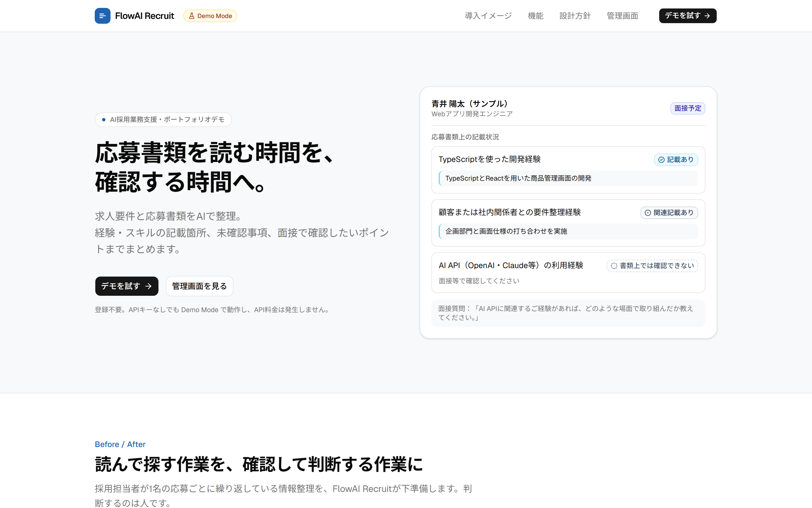Select the AI API（OpenAI・Claude等）の利用経験 title
The width and height of the screenshot is (812, 508).
click(x=511, y=265)
